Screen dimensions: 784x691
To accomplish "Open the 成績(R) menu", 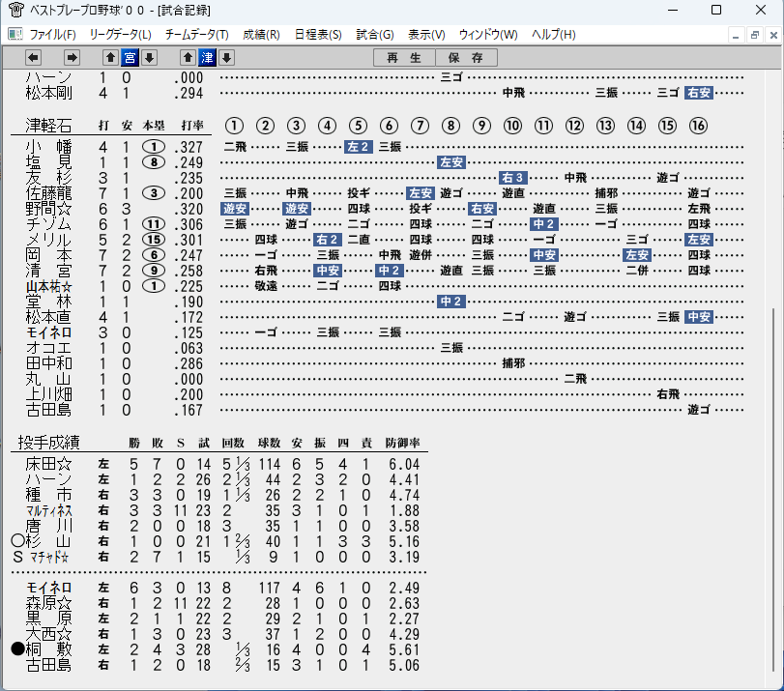I will (262, 35).
